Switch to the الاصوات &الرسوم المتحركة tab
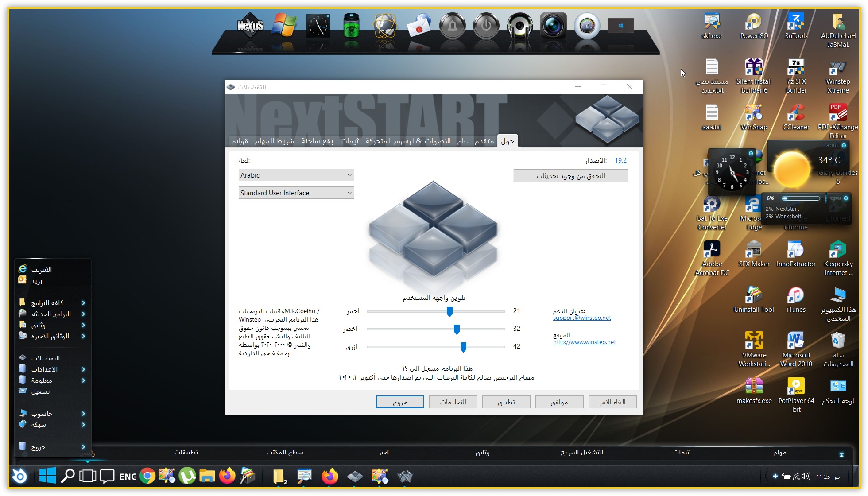This screenshot has width=868, height=496. 408,141
